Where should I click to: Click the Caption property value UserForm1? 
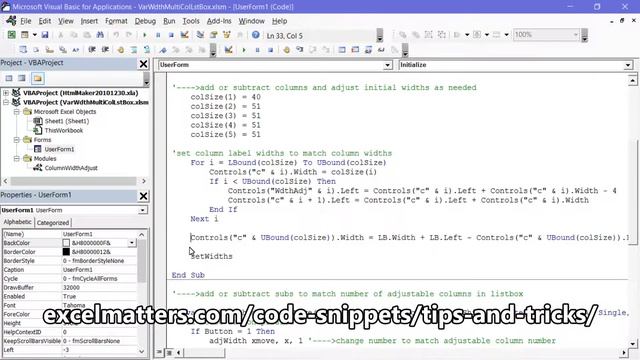coord(78,270)
